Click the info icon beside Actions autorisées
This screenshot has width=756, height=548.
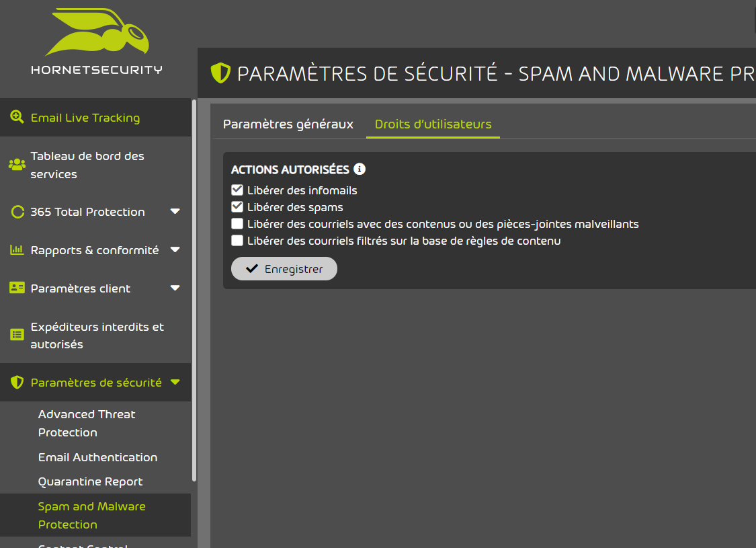(x=360, y=169)
